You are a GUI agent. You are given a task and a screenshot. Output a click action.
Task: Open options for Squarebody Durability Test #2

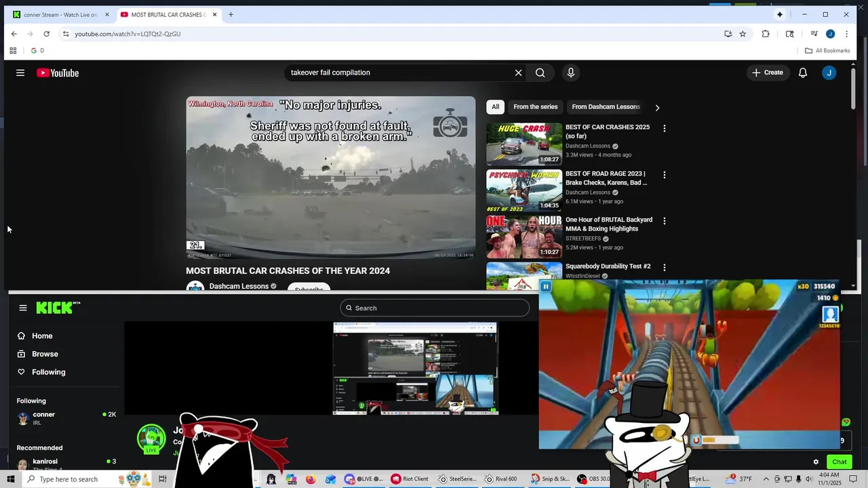(665, 268)
